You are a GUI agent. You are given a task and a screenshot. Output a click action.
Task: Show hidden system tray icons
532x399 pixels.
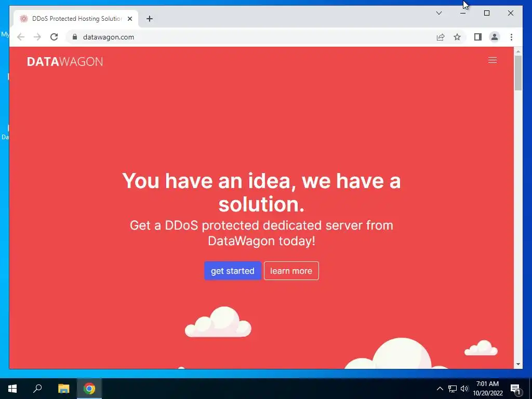point(440,389)
